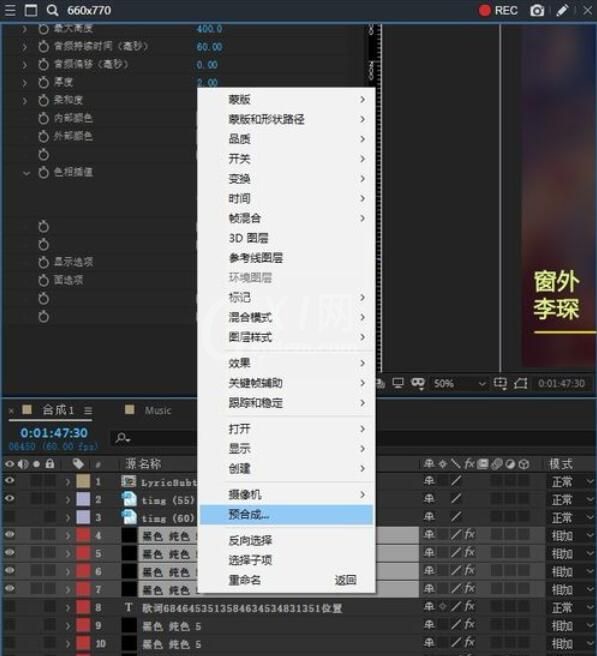Hide layer 4 via its eye toggle
597x656 pixels.
(x=9, y=535)
